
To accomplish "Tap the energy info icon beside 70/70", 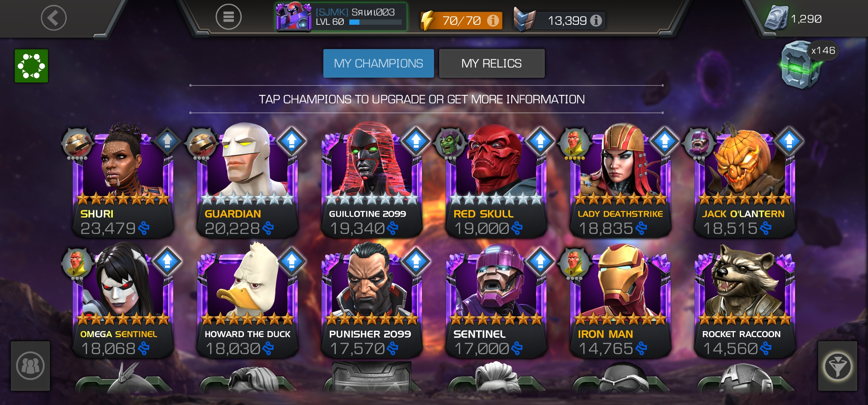I will coord(493,20).
